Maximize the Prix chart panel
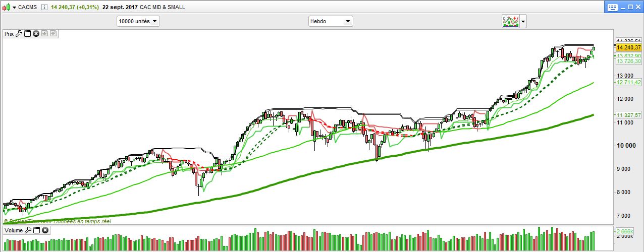The height and width of the screenshot is (252, 644). tap(28, 34)
